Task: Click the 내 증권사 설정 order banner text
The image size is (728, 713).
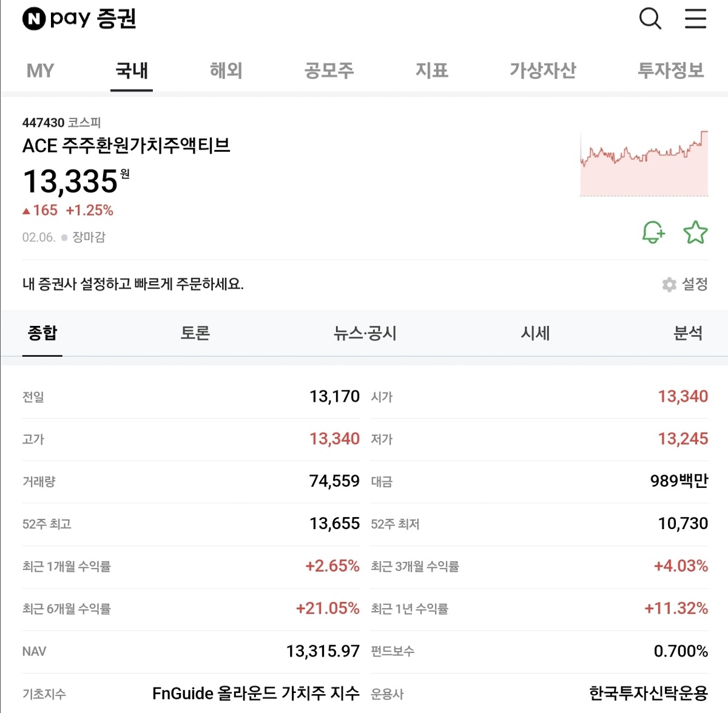Action: point(133,284)
